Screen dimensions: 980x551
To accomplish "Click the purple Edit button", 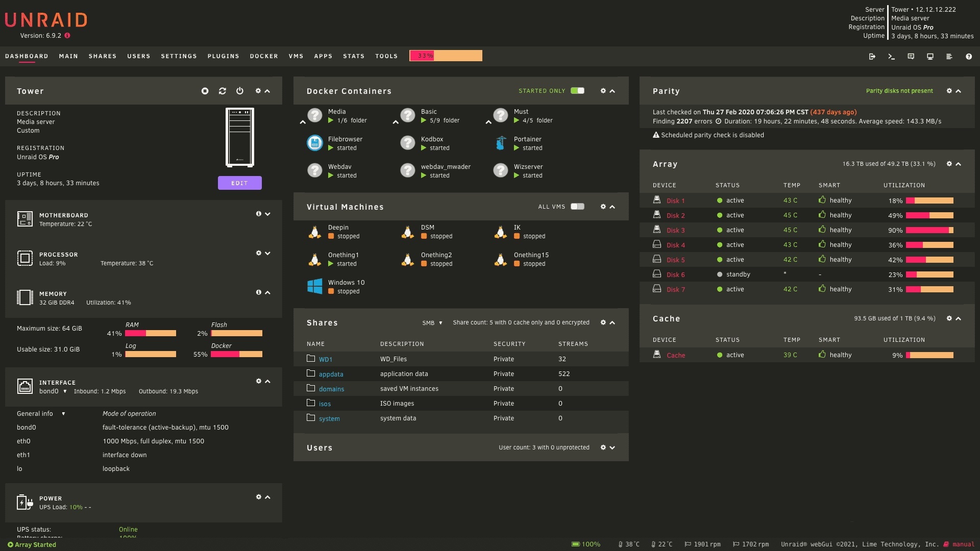I will click(240, 183).
